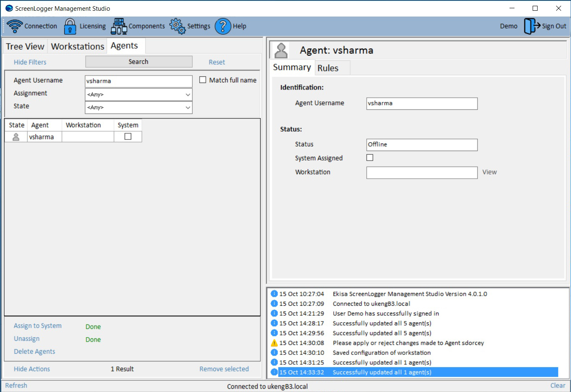Click the View workstation link
571x392 pixels.
point(490,172)
